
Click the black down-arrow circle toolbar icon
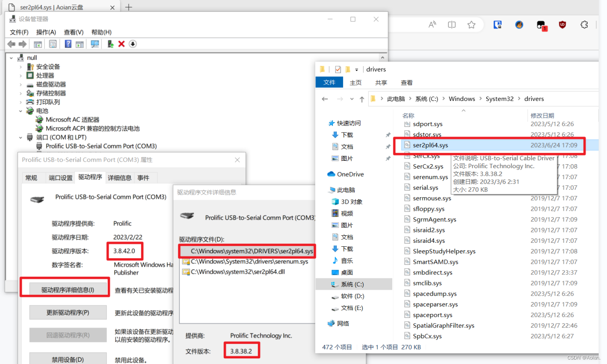133,44
